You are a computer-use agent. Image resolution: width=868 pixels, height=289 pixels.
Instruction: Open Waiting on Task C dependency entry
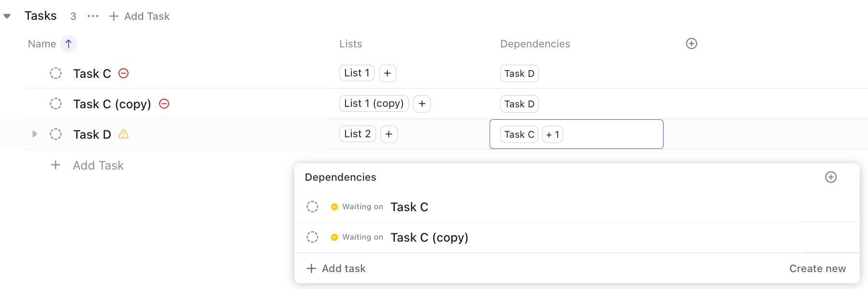click(x=409, y=207)
